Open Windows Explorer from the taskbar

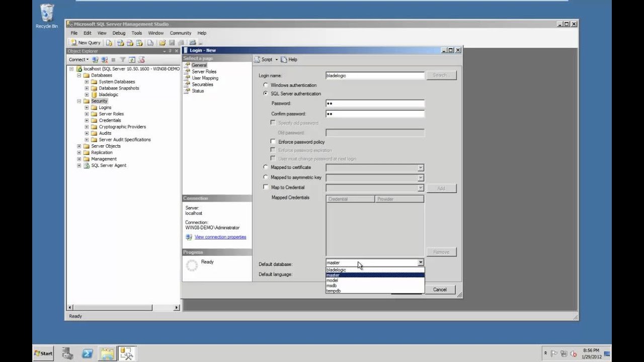pyautogui.click(x=107, y=353)
